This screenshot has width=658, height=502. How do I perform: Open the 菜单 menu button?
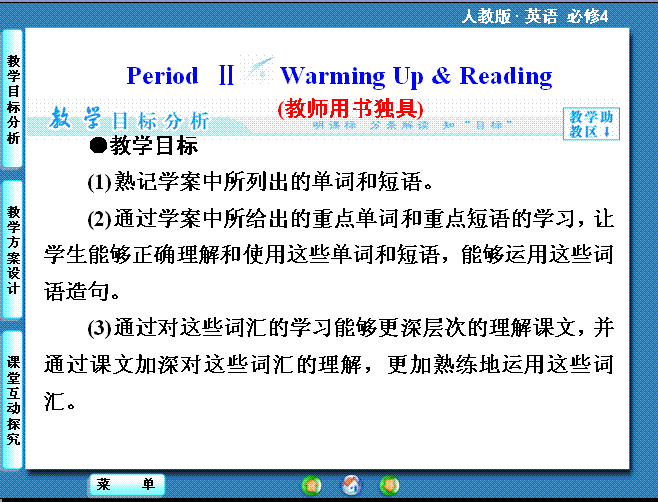[x=126, y=485]
